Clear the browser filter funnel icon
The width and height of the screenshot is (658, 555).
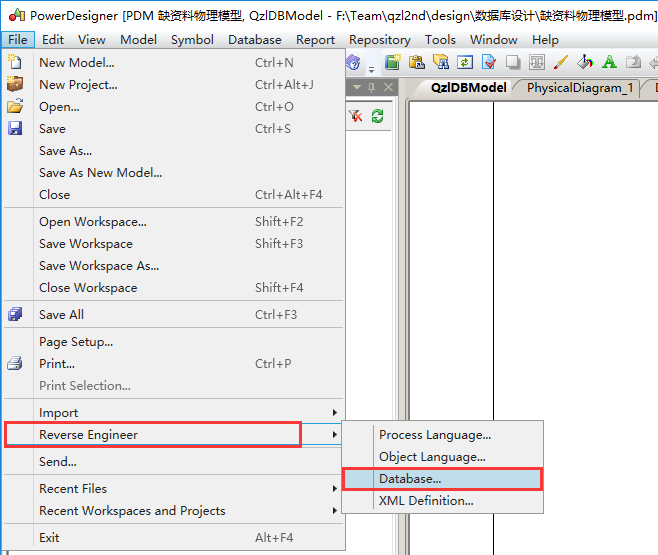(x=355, y=116)
